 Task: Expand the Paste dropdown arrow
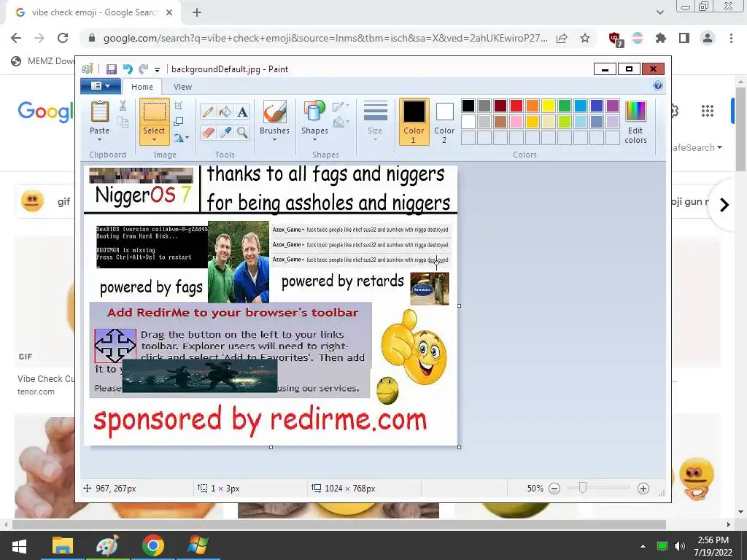click(99, 140)
